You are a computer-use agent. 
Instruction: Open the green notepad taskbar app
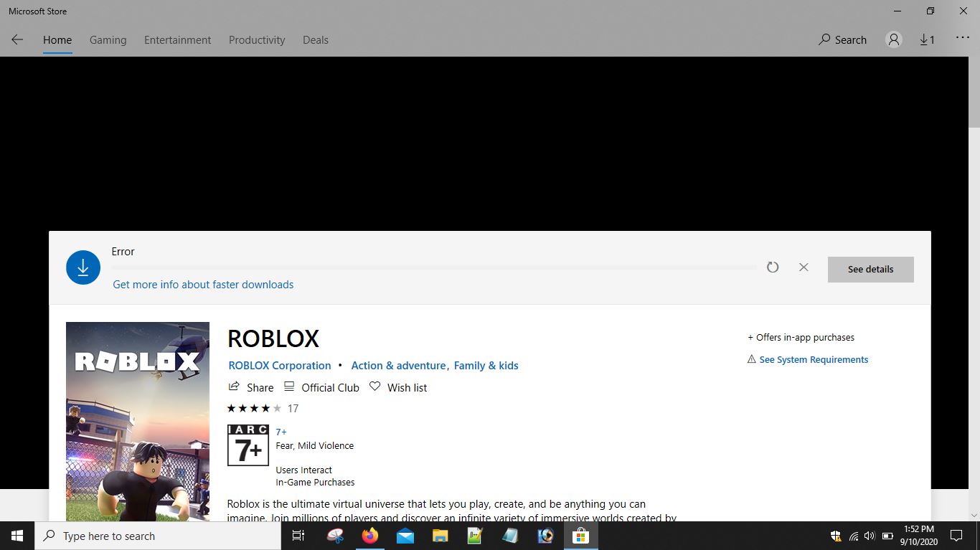pyautogui.click(x=475, y=536)
